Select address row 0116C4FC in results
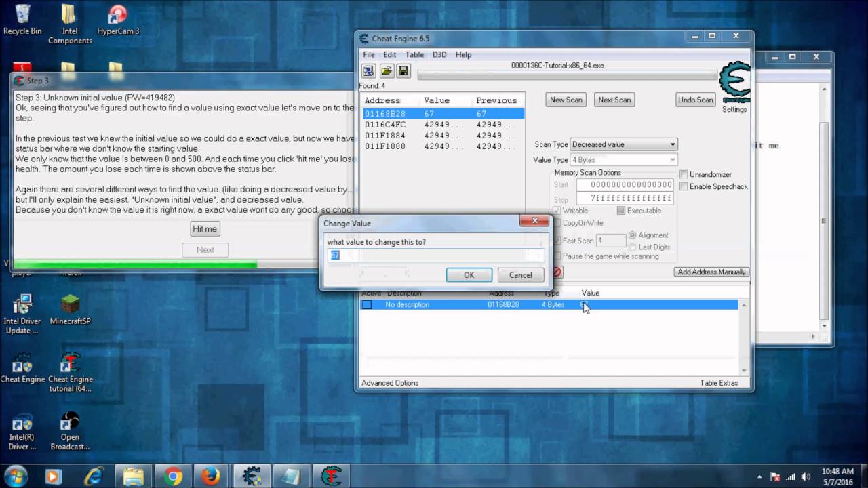 (443, 125)
